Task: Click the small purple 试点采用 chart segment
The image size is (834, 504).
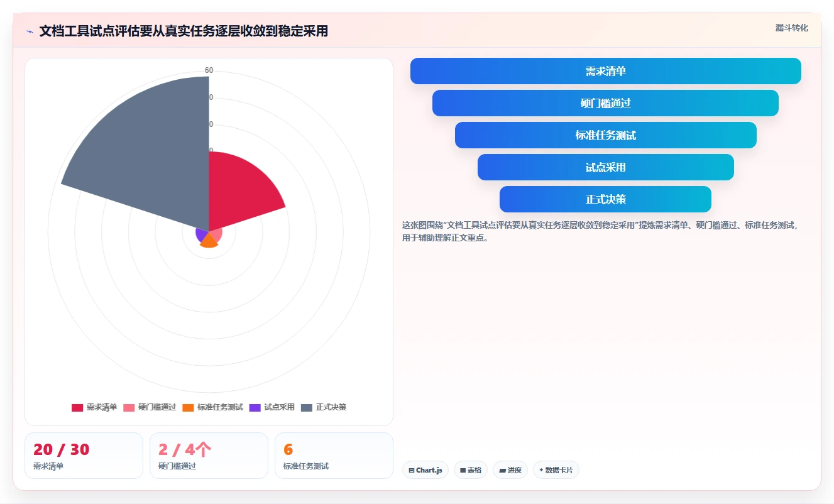Action: (x=202, y=236)
